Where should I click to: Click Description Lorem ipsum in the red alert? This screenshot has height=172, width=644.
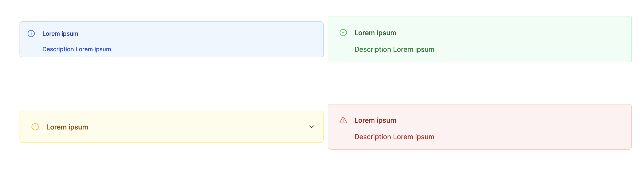tap(394, 137)
